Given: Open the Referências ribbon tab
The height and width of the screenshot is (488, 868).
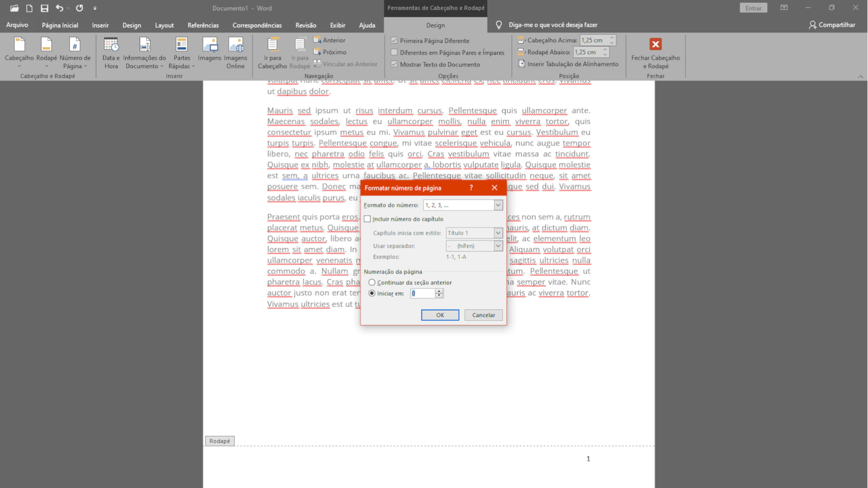Looking at the screenshot, I should [x=203, y=25].
